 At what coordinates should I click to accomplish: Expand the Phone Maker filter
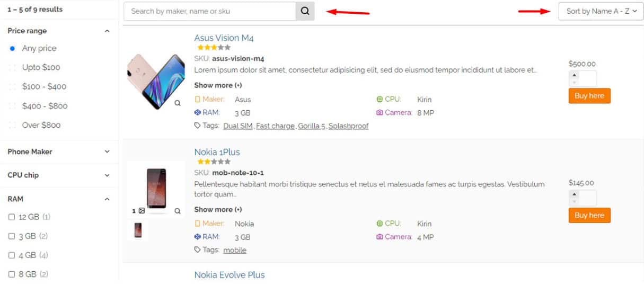coord(107,152)
